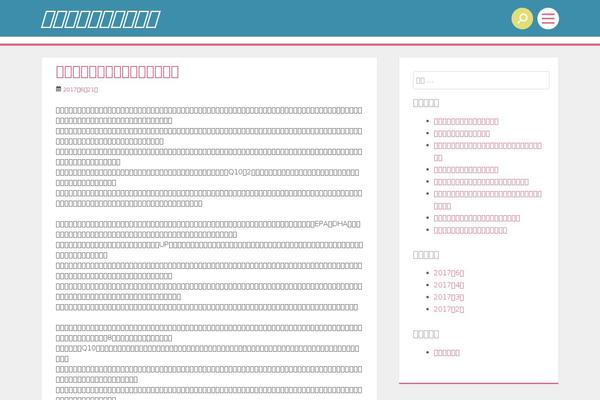Open the last link in recent posts list
The width and height of the screenshot is (600, 400).
[470, 230]
